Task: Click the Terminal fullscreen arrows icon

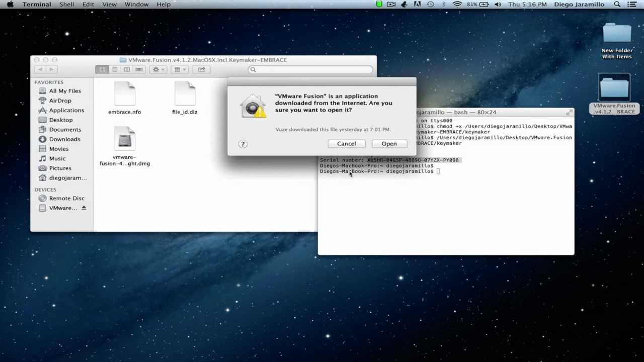Action: click(x=569, y=112)
